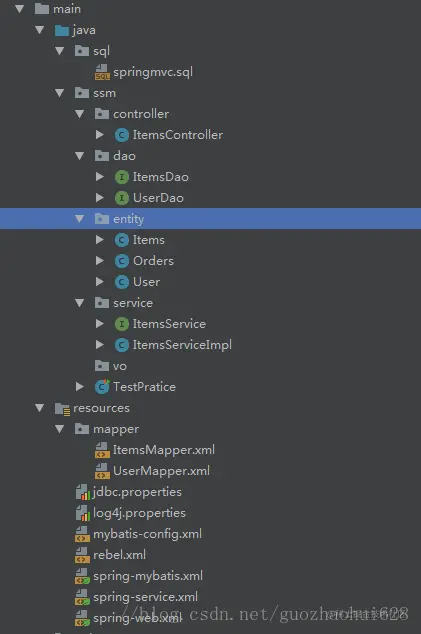Click the XML icon of ItemsMapper.xml
This screenshot has height=634, width=421.
click(x=102, y=450)
